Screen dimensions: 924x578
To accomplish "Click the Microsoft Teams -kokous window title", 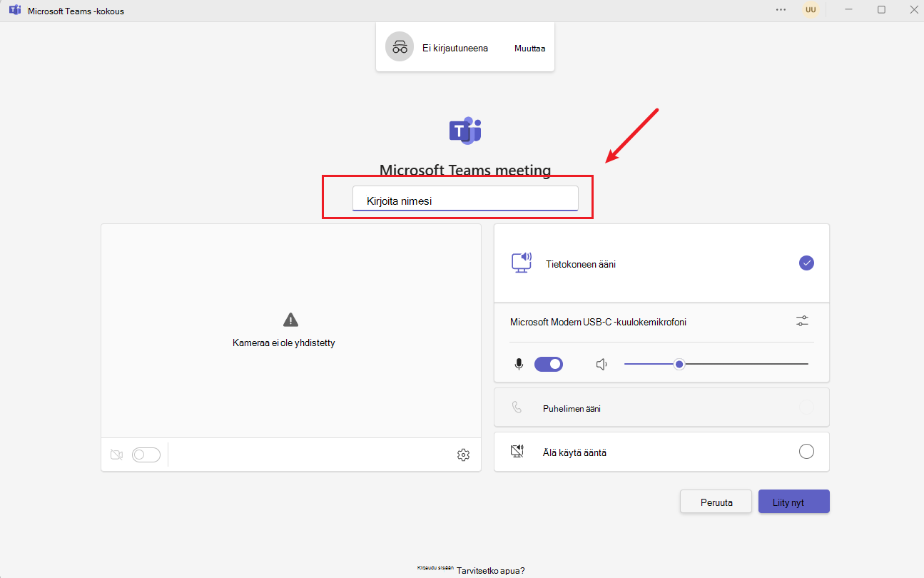I will pos(76,11).
